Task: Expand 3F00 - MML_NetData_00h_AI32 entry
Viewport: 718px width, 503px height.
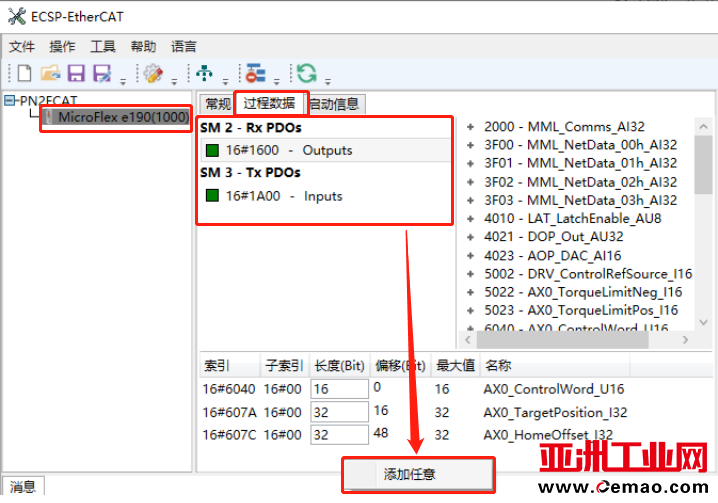Action: (470, 145)
